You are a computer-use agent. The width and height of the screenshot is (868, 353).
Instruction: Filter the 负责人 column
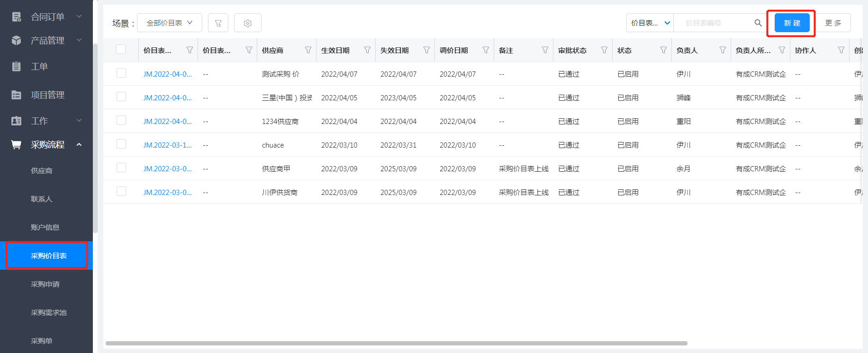coord(723,50)
